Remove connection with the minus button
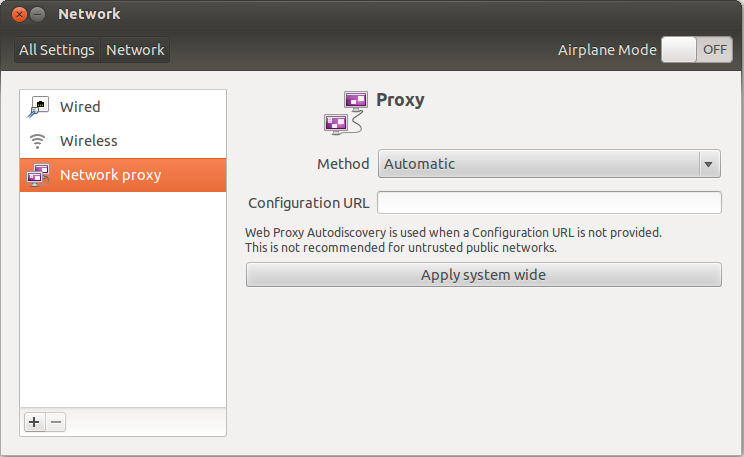 point(56,422)
